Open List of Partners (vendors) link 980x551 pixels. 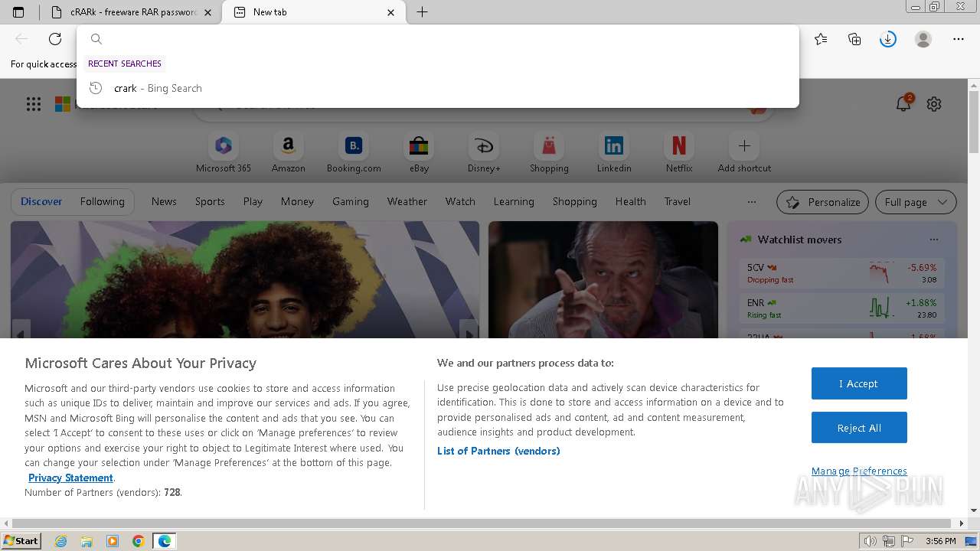point(498,451)
